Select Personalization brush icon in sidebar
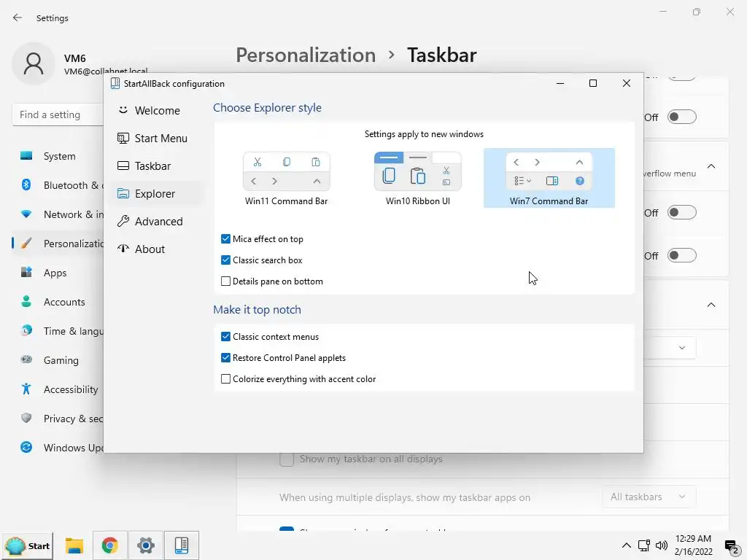 [26, 244]
